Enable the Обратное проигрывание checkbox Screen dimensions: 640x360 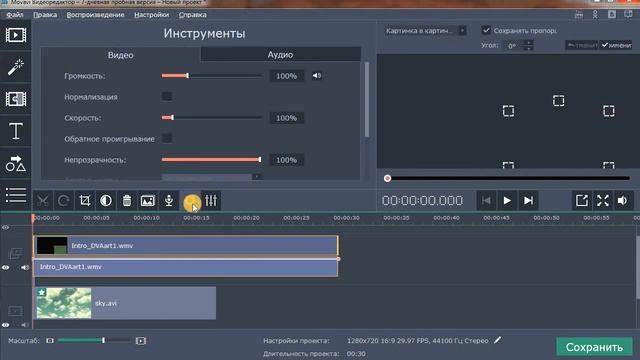pos(167,138)
